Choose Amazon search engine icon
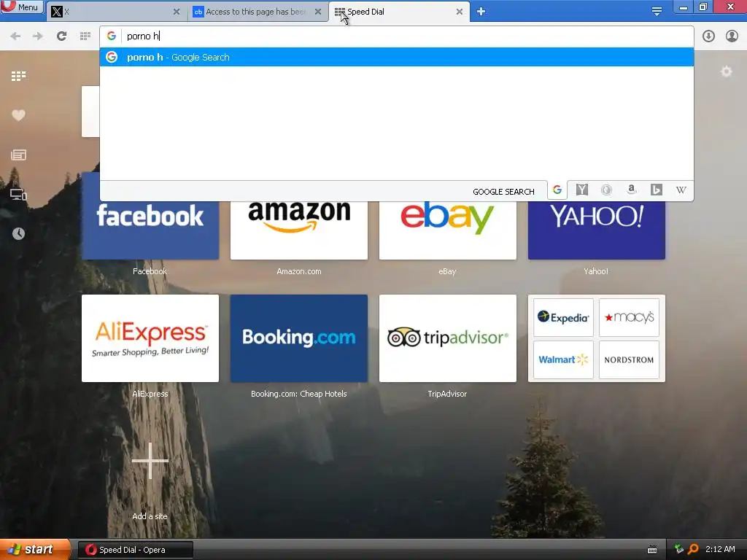This screenshot has height=560, width=747. coord(631,190)
